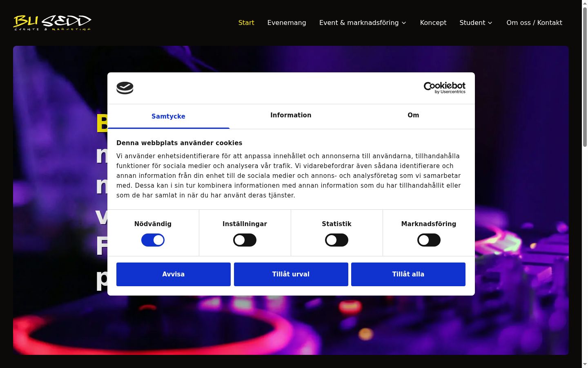Viewport: 588px width, 368px height.
Task: Enable the Statistik cookies switch
Action: [x=336, y=240]
